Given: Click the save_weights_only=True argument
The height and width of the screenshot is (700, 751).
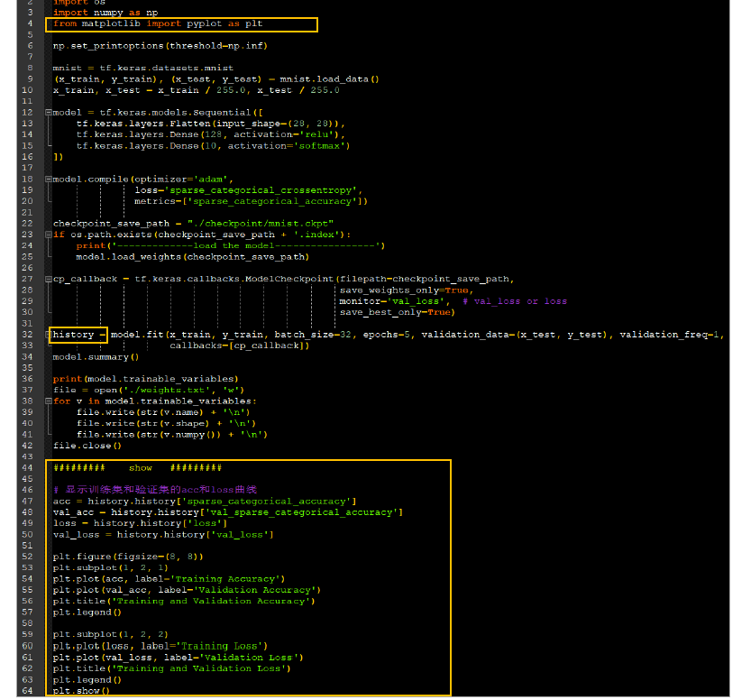Looking at the screenshot, I should 406,290.
